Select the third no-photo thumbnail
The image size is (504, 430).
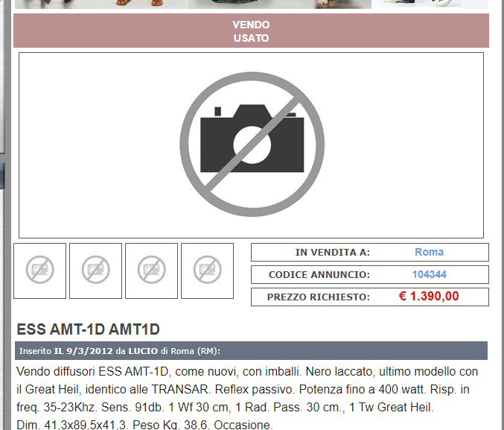pos(151,271)
